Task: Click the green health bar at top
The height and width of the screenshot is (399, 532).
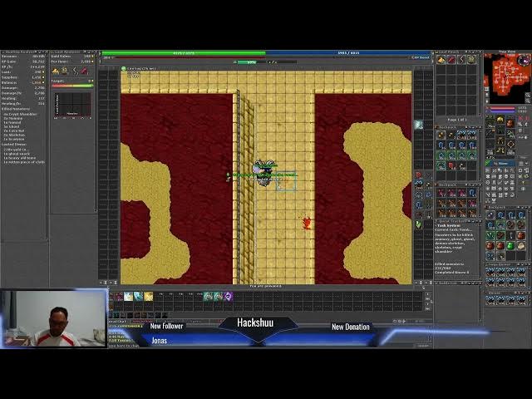Action: [183, 53]
